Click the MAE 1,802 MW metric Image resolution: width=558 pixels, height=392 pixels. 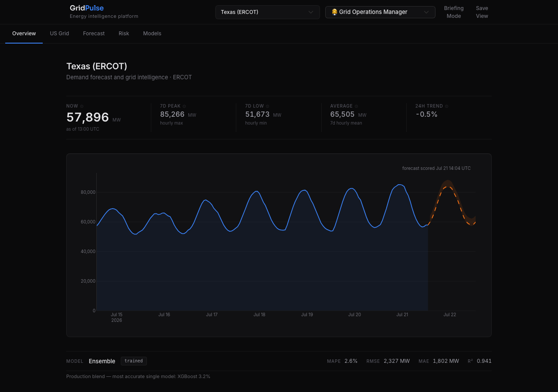point(439,361)
